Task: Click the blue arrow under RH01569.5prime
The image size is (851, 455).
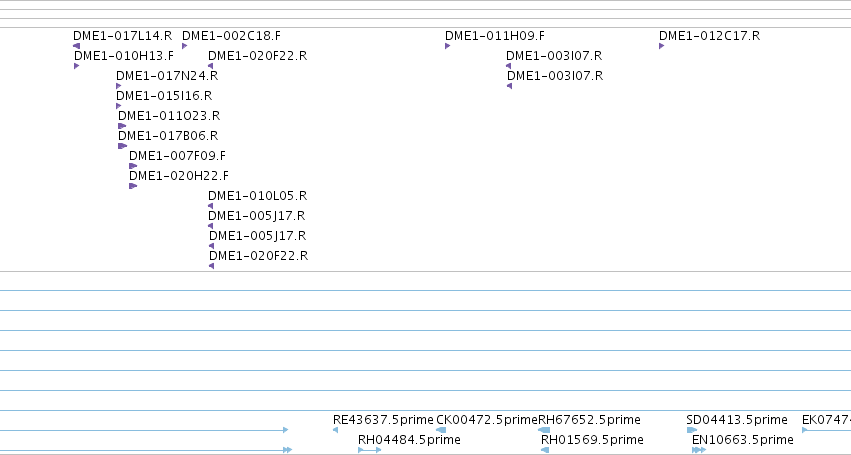Action: [545, 450]
